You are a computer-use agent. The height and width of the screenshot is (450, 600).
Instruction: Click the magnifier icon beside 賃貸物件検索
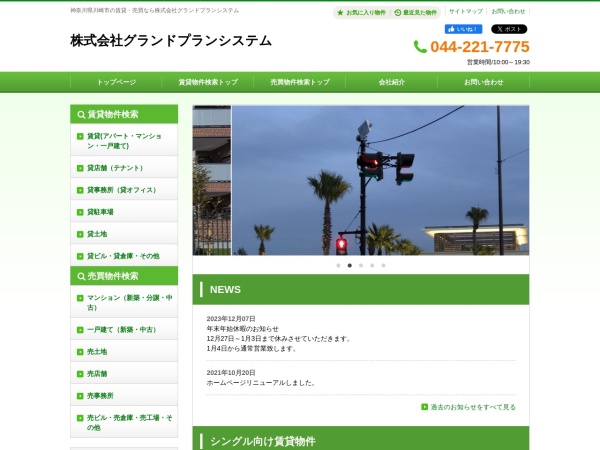pyautogui.click(x=81, y=114)
